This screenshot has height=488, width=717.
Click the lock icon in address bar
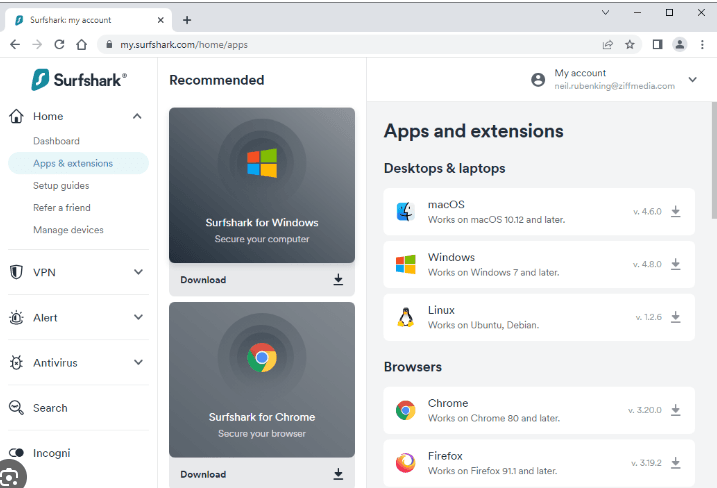(x=109, y=44)
